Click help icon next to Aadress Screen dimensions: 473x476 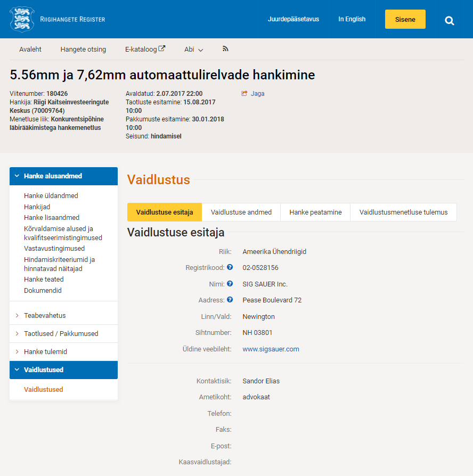(230, 300)
